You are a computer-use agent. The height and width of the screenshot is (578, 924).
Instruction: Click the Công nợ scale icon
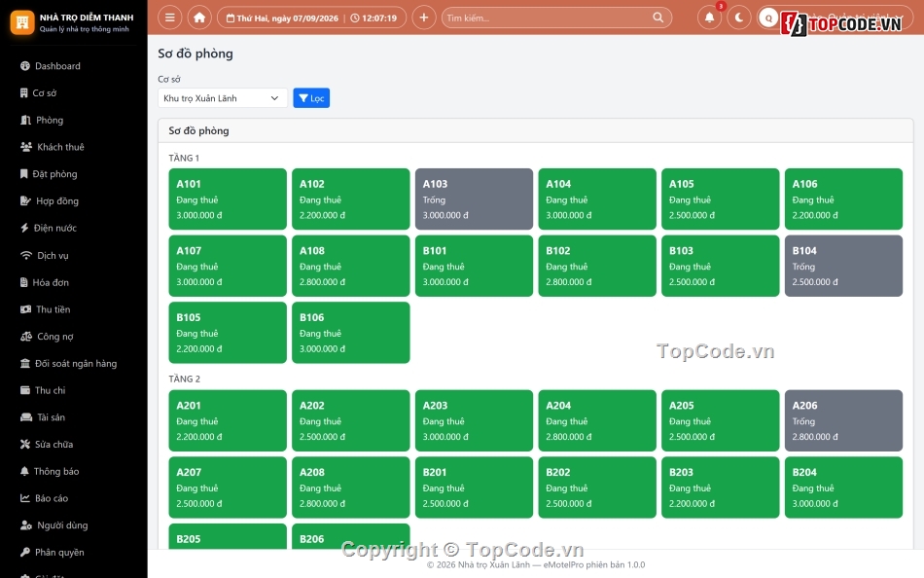pos(26,337)
